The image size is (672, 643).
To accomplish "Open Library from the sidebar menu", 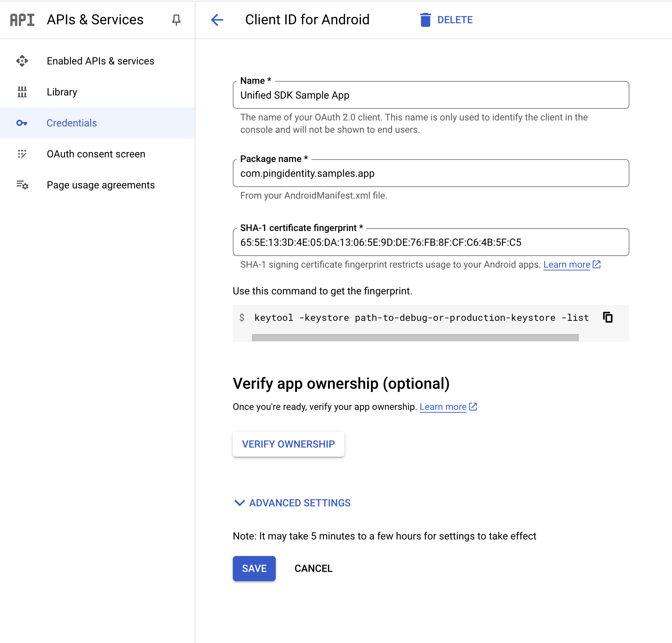I will [62, 92].
